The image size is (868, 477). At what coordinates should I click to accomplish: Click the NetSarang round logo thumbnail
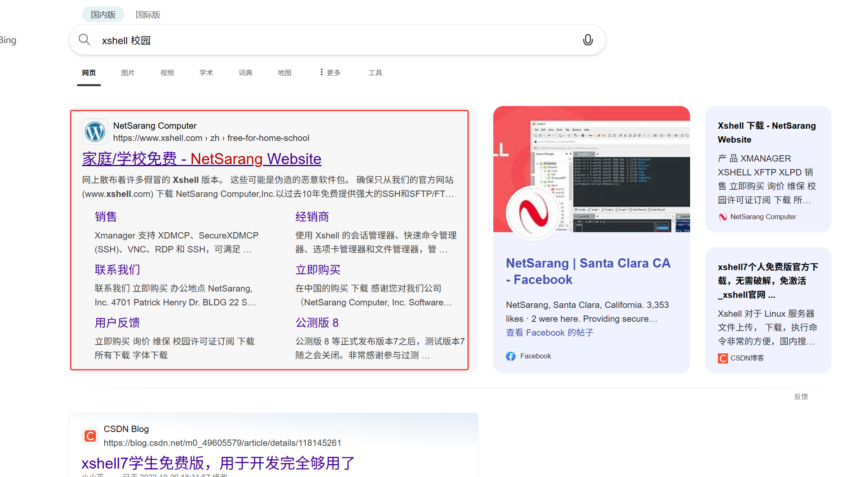tap(533, 213)
